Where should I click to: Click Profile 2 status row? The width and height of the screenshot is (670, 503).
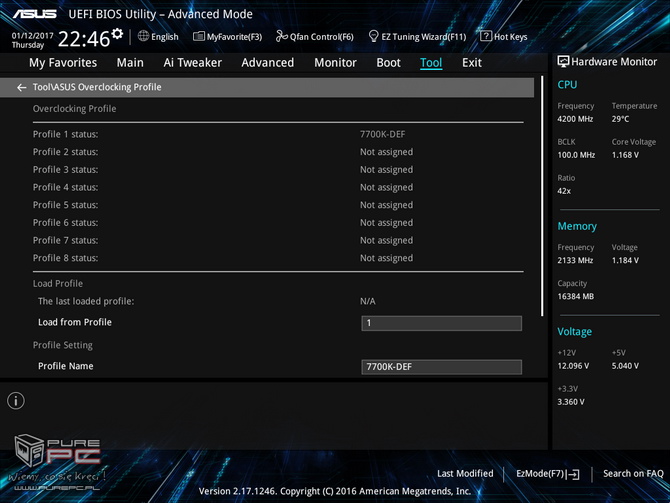(278, 152)
